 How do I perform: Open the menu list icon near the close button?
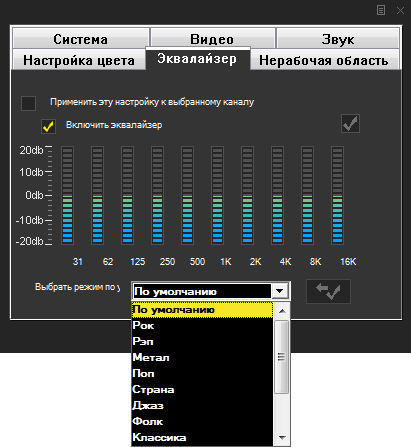click(381, 10)
